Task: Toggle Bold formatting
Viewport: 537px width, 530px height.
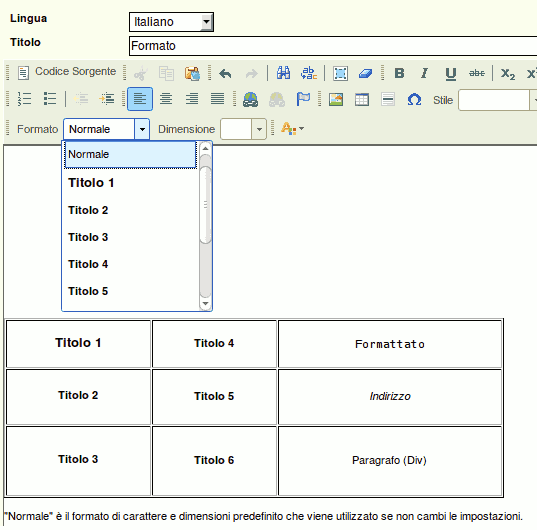Action: click(399, 73)
